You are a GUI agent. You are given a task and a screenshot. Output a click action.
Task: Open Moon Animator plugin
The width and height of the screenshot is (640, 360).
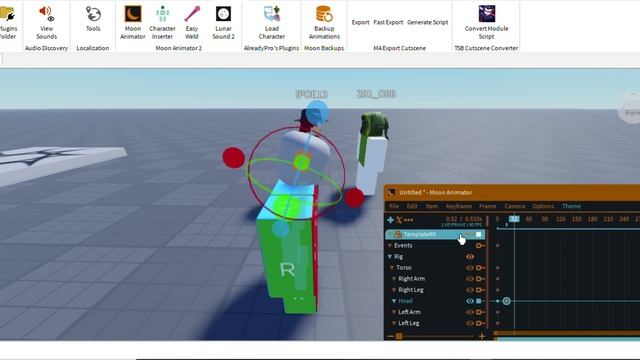(x=133, y=22)
